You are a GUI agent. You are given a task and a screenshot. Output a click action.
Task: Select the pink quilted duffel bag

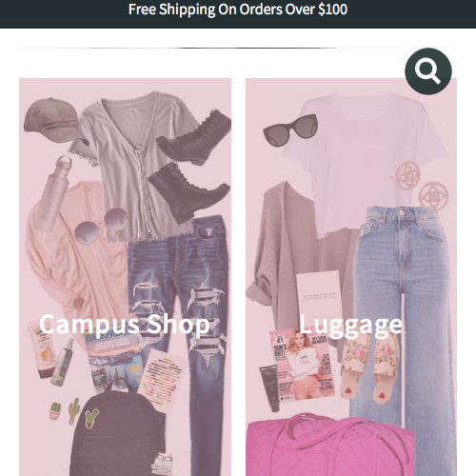tap(330, 446)
